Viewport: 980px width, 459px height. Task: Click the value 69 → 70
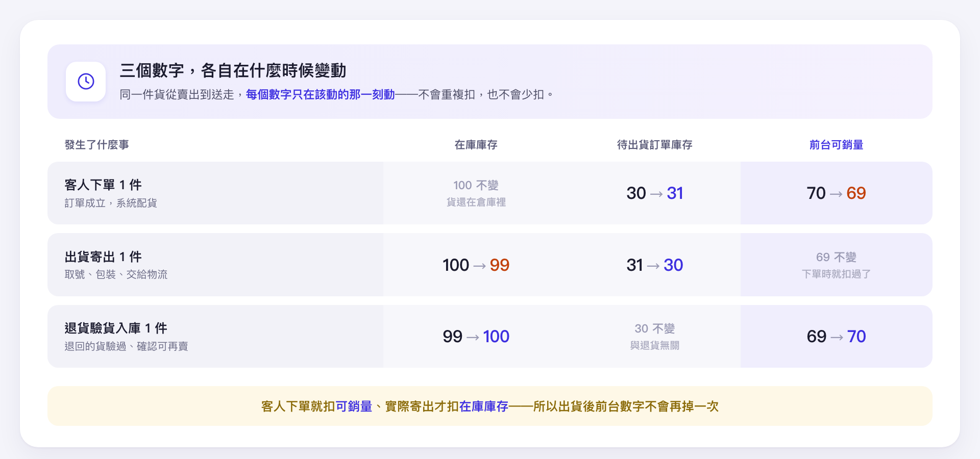(836, 337)
